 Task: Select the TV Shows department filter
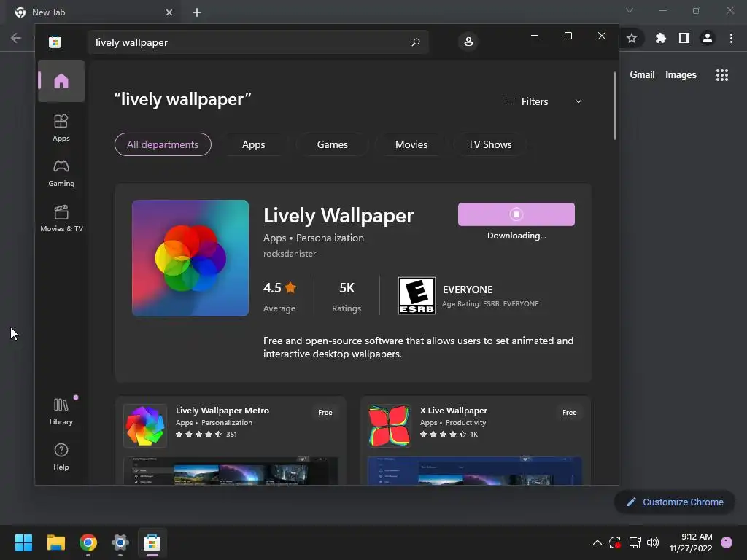pyautogui.click(x=489, y=144)
